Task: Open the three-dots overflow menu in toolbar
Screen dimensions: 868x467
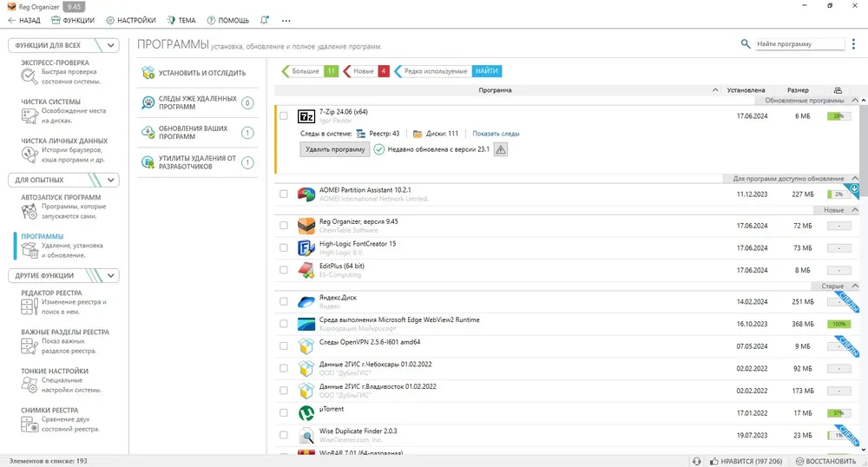Action: click(286, 21)
